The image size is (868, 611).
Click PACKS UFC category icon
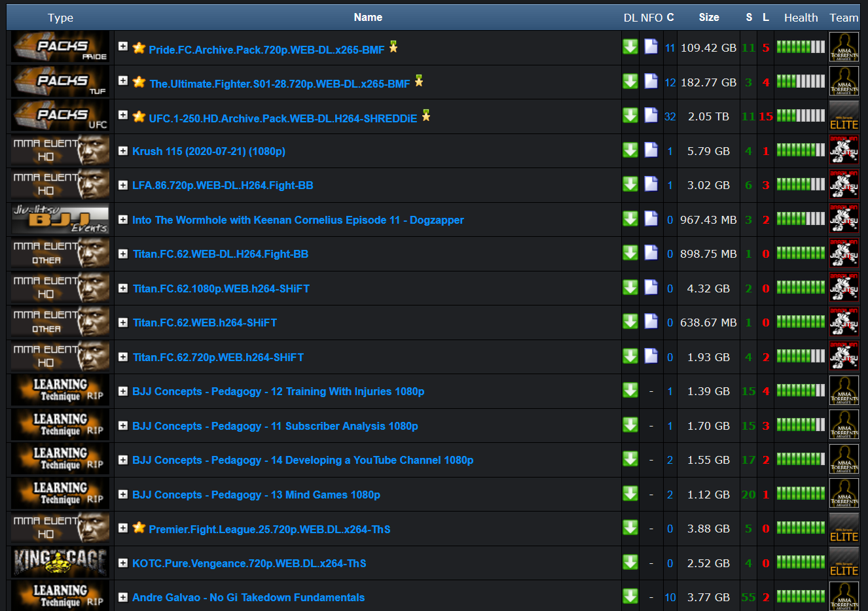(60, 116)
